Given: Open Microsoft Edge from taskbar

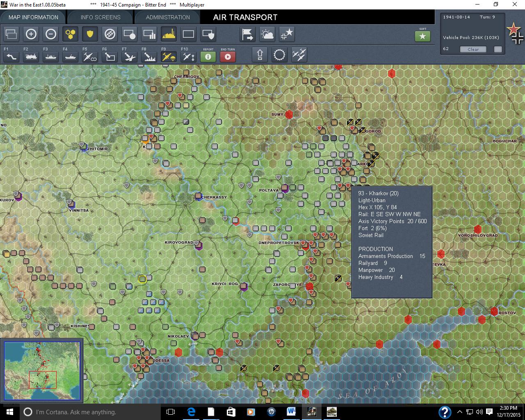Looking at the screenshot, I should pyautogui.click(x=191, y=412).
